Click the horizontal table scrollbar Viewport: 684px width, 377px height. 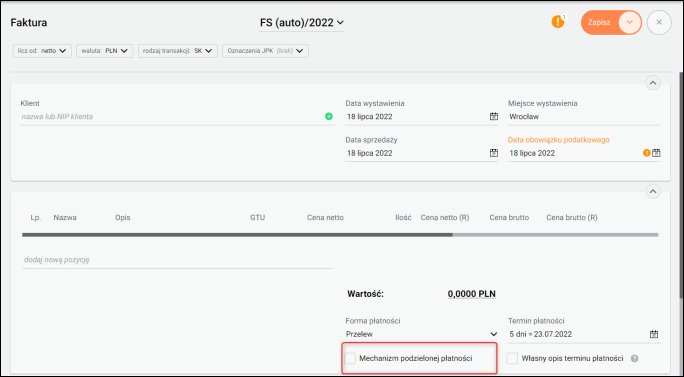[237, 235]
